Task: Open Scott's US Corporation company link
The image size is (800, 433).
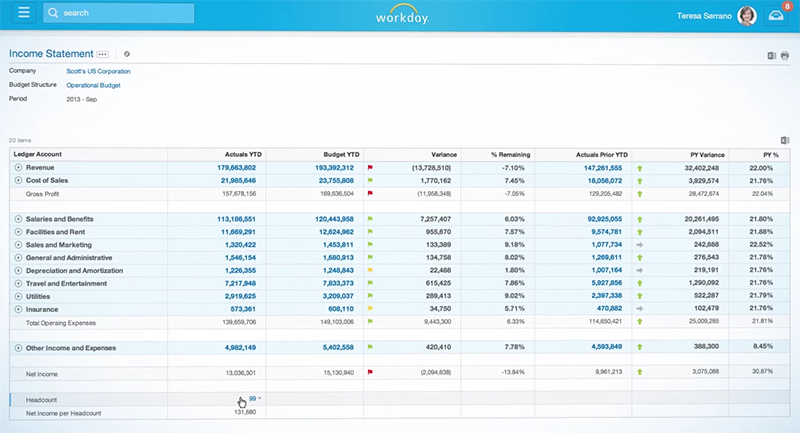Action: click(98, 72)
